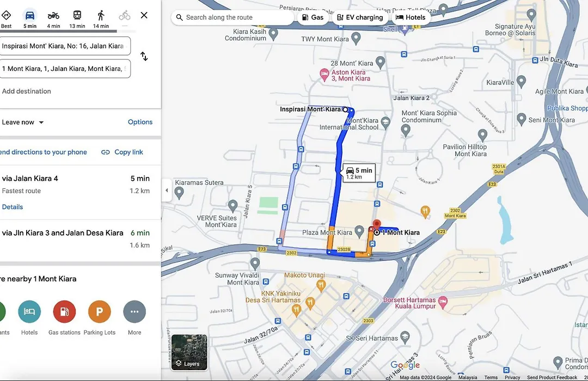Click the Aston Kiara 3 hotel pin
The image size is (588, 381).
324,74
